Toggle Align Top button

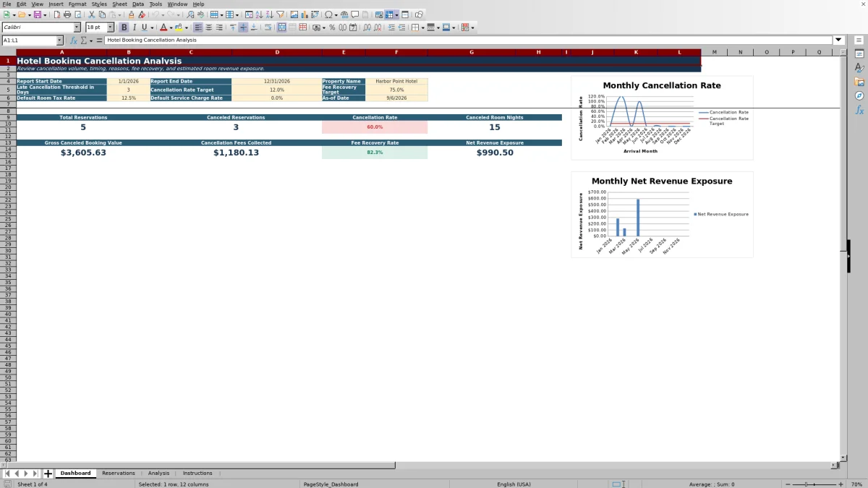click(x=233, y=27)
